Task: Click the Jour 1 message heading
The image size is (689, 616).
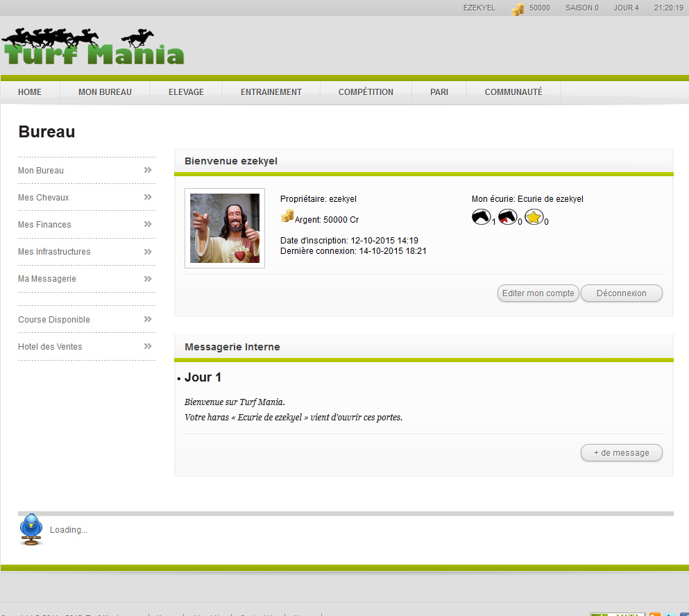Action: [x=203, y=377]
